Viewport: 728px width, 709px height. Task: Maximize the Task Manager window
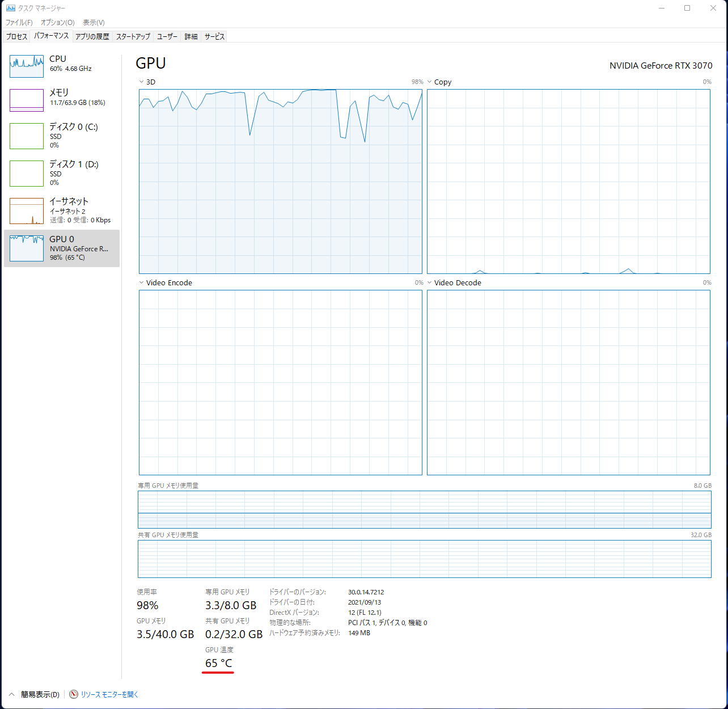687,8
